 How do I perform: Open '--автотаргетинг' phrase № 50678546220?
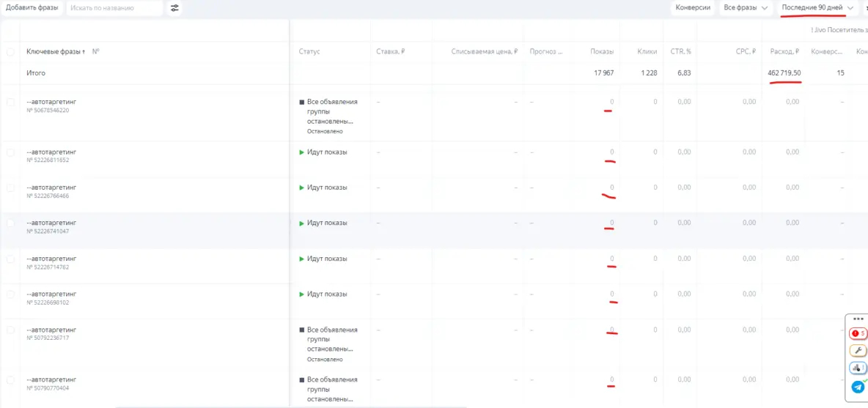click(x=51, y=102)
